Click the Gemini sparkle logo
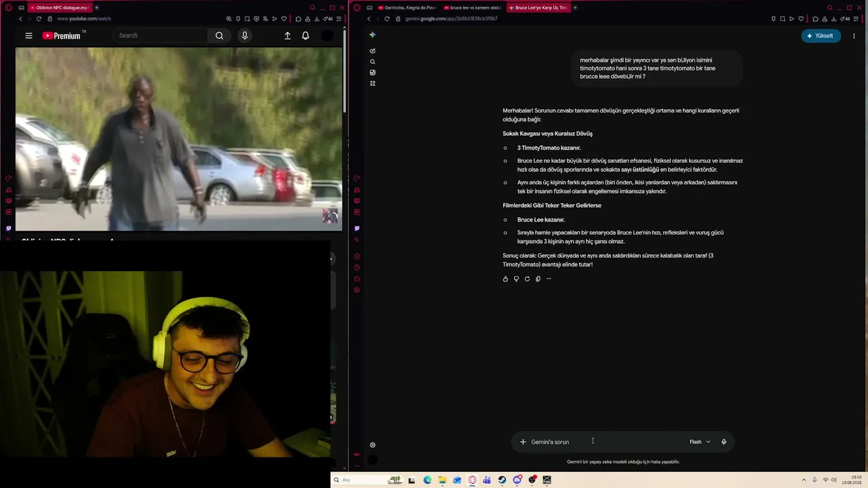The width and height of the screenshot is (868, 488). [x=372, y=35]
